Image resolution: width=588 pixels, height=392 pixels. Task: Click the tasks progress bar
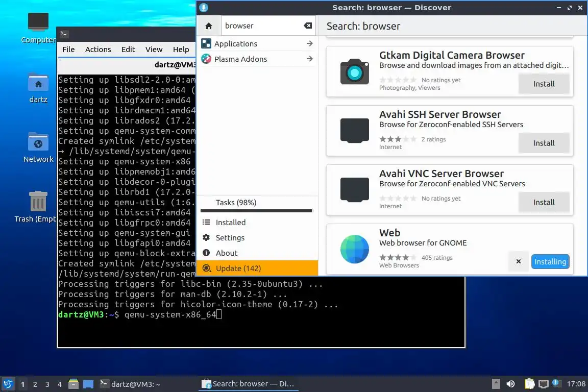(x=256, y=211)
